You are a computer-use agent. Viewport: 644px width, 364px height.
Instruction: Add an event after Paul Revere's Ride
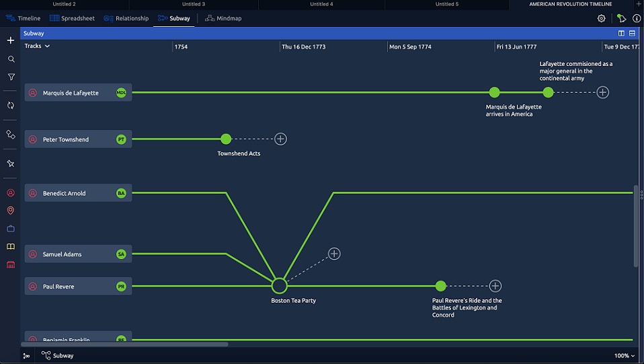[495, 286]
